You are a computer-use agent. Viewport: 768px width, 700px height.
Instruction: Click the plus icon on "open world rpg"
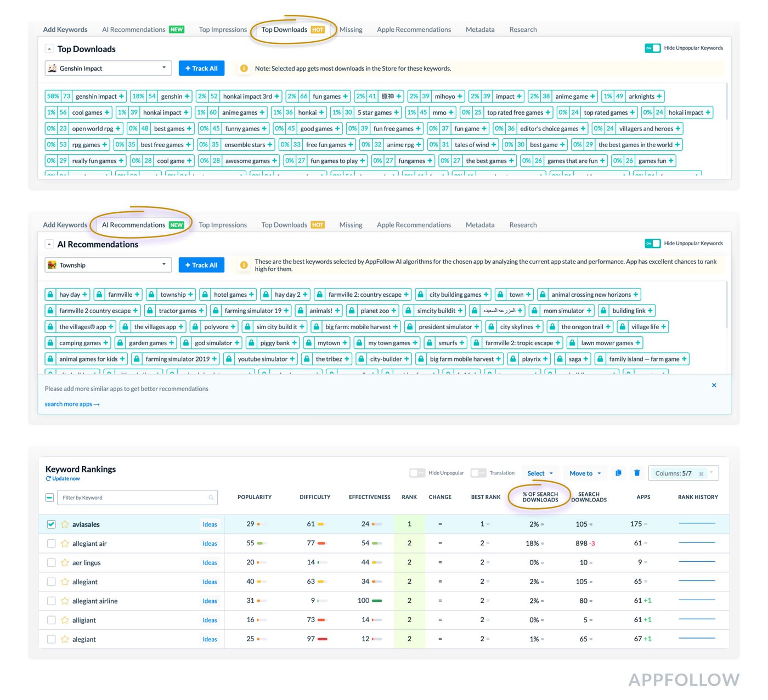(x=118, y=129)
